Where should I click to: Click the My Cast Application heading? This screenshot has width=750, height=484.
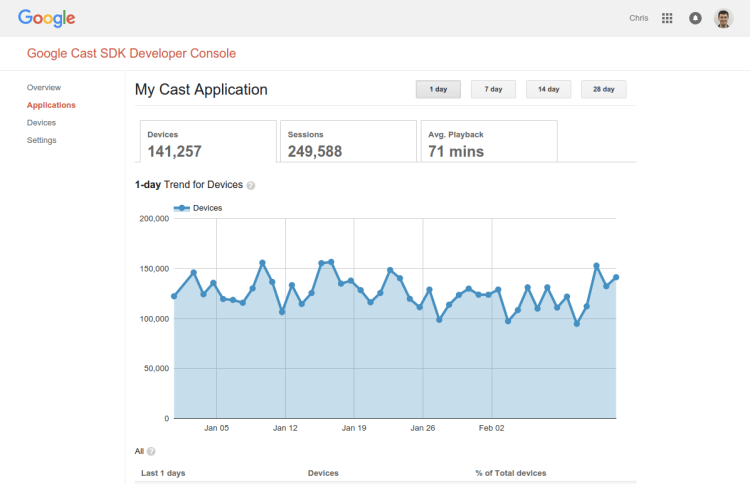click(201, 89)
